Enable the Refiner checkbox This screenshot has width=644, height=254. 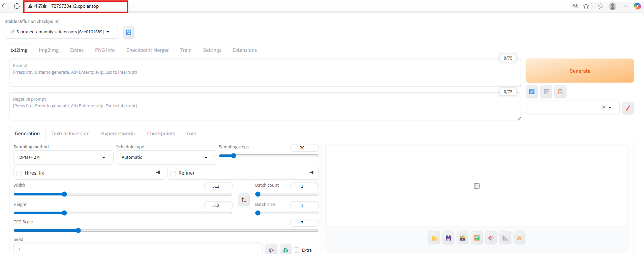tap(173, 173)
